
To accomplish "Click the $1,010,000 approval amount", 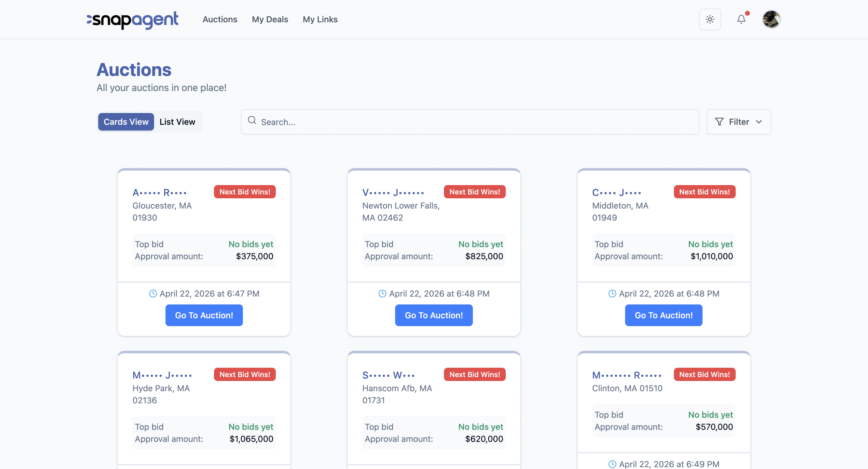I will 712,256.
